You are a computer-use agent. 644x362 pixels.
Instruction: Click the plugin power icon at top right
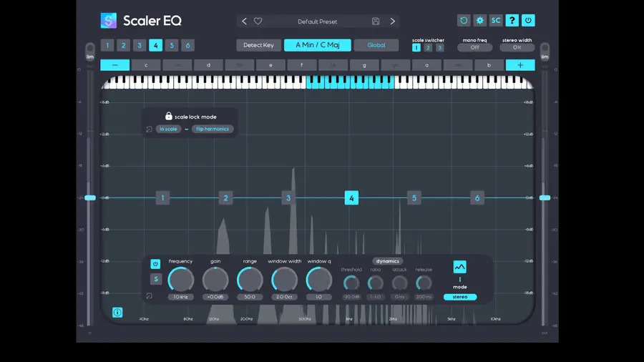click(x=528, y=21)
